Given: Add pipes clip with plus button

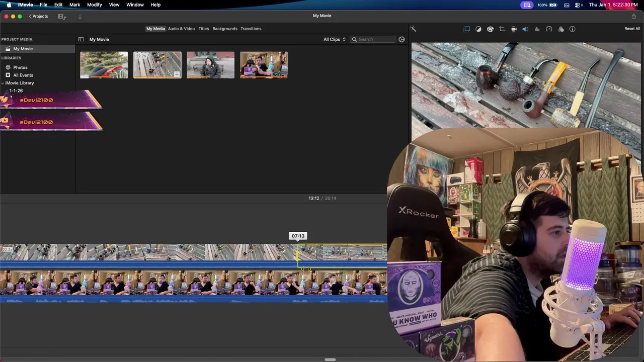Looking at the screenshot, I should (177, 74).
